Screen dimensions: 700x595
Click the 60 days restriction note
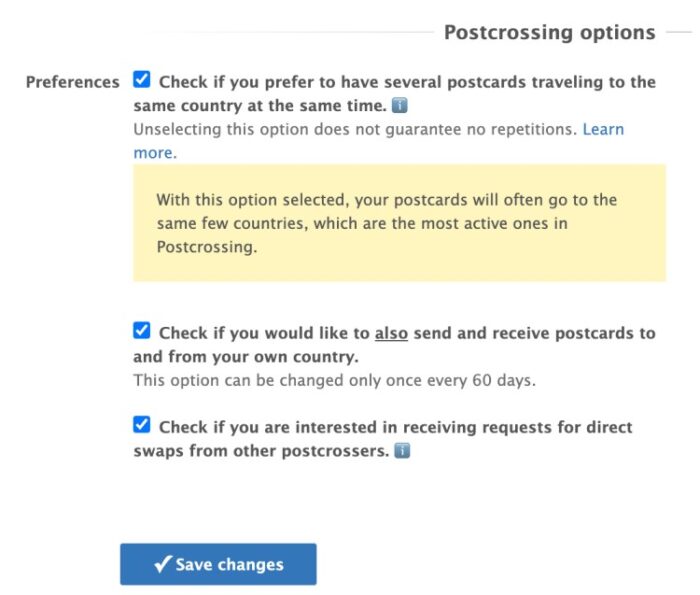pos(334,380)
